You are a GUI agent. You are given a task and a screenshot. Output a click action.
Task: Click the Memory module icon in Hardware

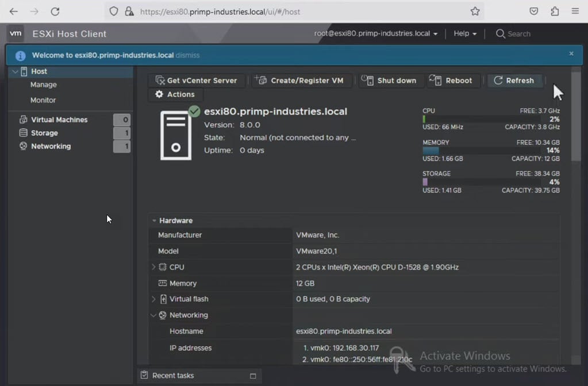click(x=162, y=283)
